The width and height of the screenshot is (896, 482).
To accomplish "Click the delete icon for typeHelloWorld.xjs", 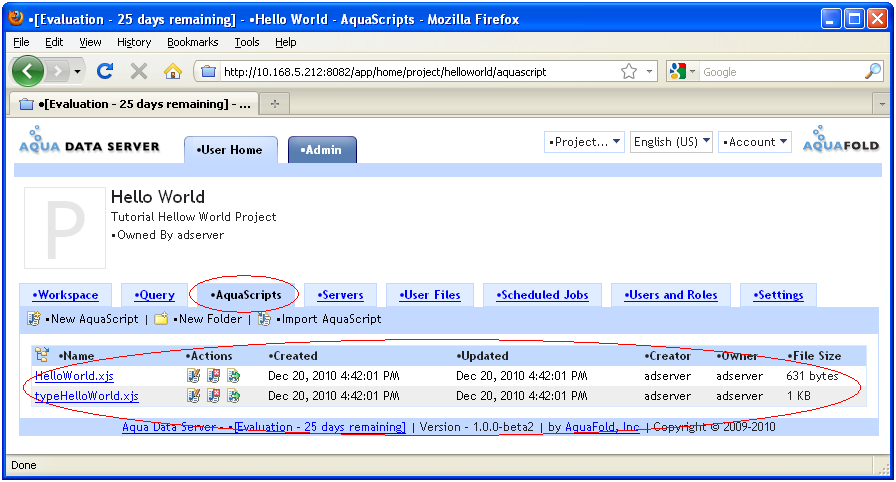I will pos(214,395).
